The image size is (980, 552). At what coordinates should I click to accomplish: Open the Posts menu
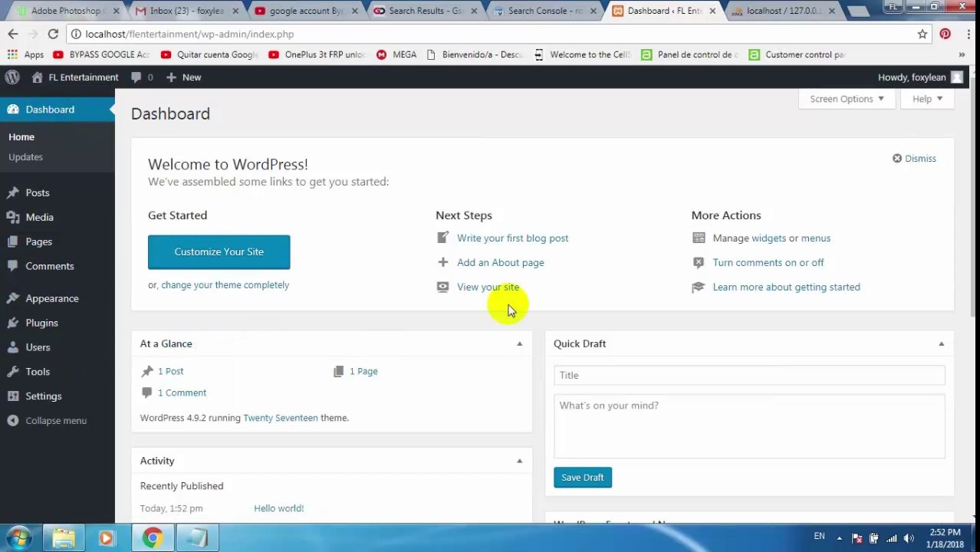point(37,193)
